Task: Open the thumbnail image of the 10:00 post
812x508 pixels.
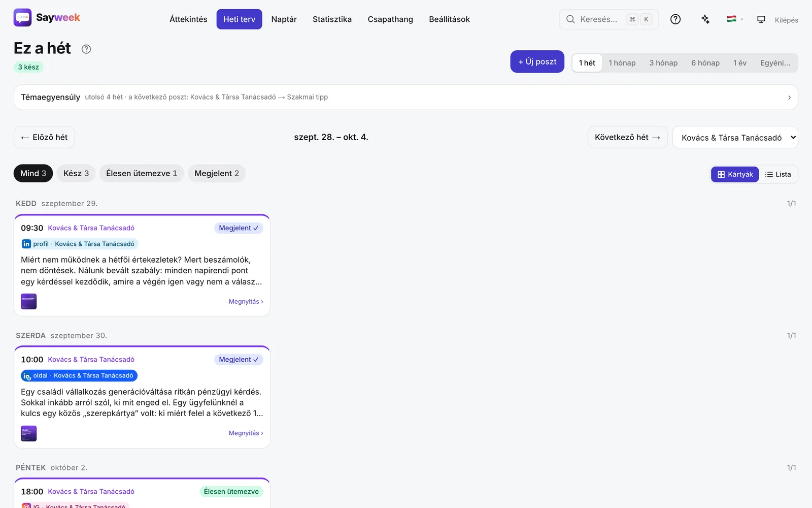Action: (x=29, y=433)
